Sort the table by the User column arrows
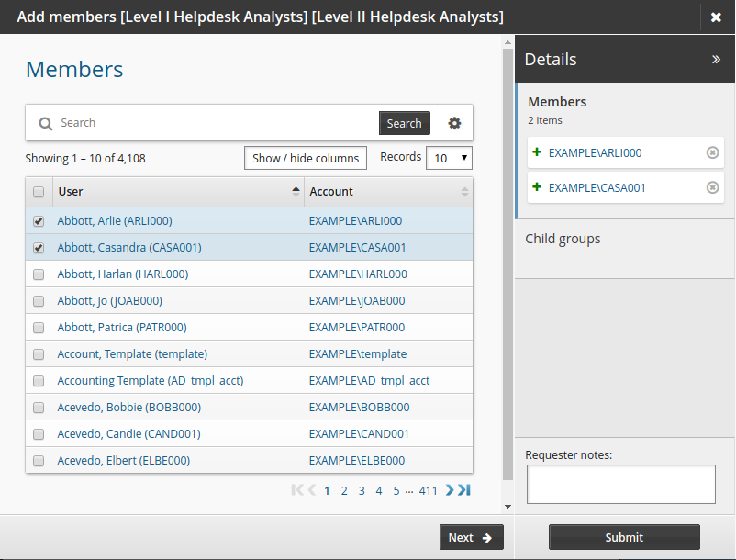The height and width of the screenshot is (560, 736). coord(296,192)
